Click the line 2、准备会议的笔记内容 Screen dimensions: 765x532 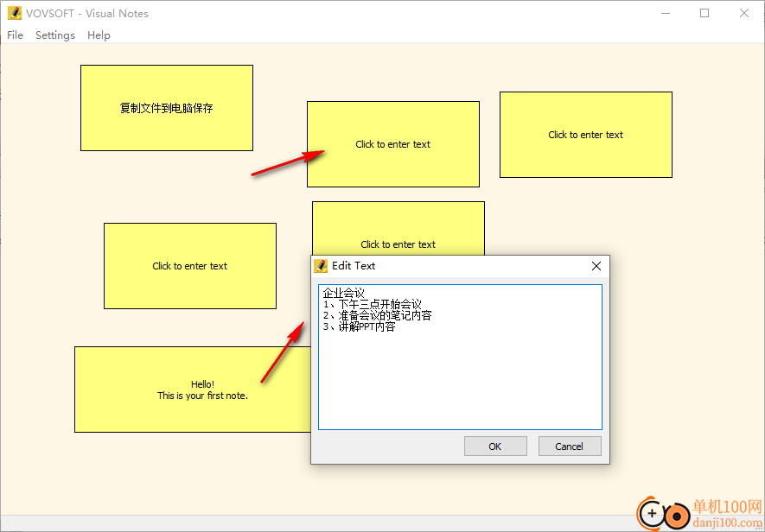pyautogui.click(x=377, y=315)
